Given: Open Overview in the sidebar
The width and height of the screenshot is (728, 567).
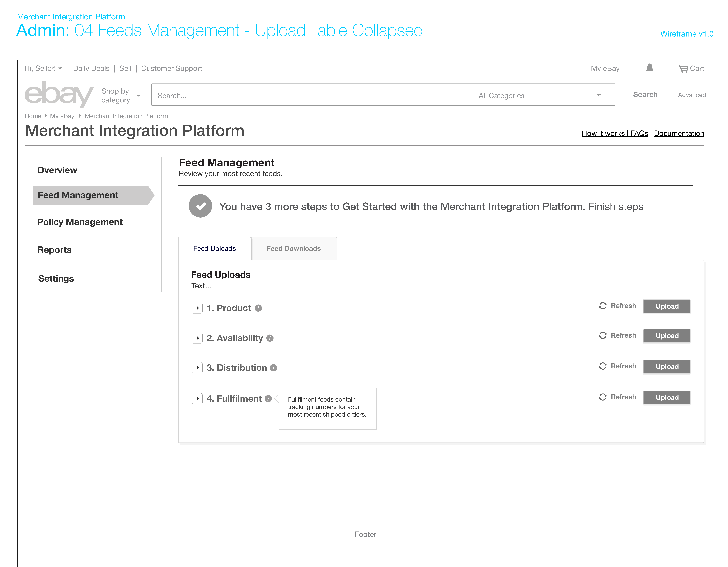Looking at the screenshot, I should (x=95, y=170).
